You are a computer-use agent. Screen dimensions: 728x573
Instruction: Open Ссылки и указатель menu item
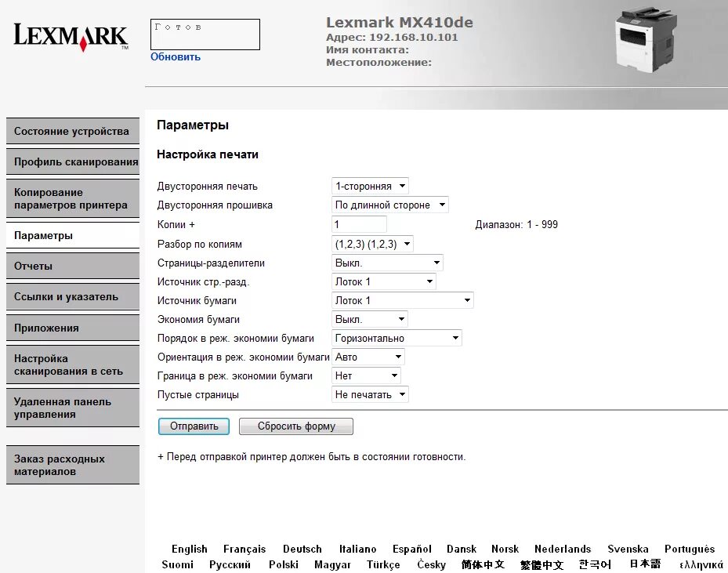click(73, 297)
